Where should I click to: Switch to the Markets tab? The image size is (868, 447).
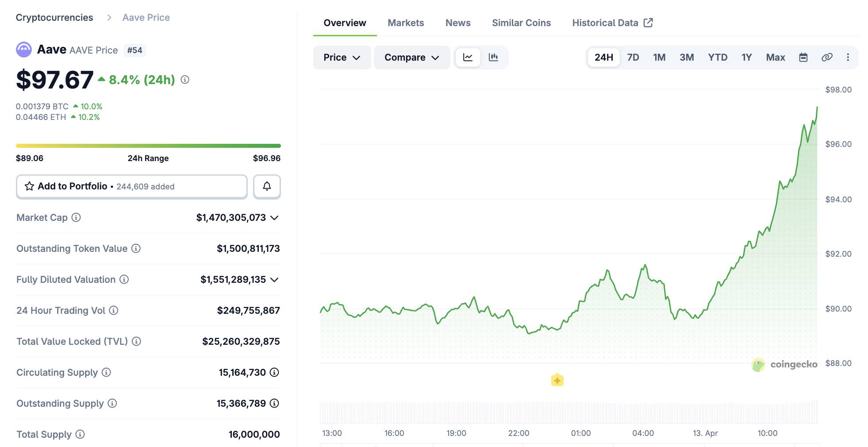(405, 23)
